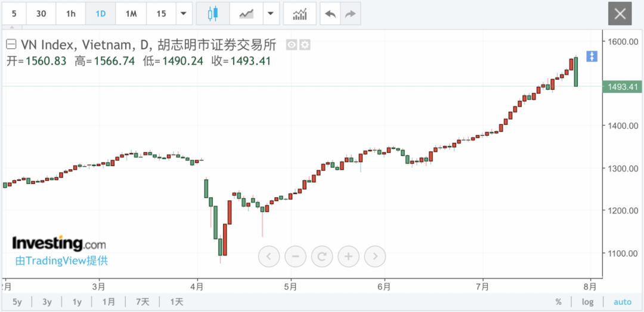This screenshot has width=644, height=312.
Task: Undo the last chart action
Action: [x=330, y=13]
